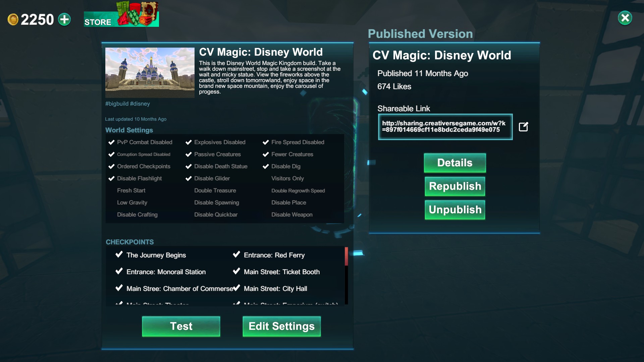Screen dimensions: 644x362
Task: Click Entrance: Red Ferry checkpoint checkmark
Action: click(236, 254)
